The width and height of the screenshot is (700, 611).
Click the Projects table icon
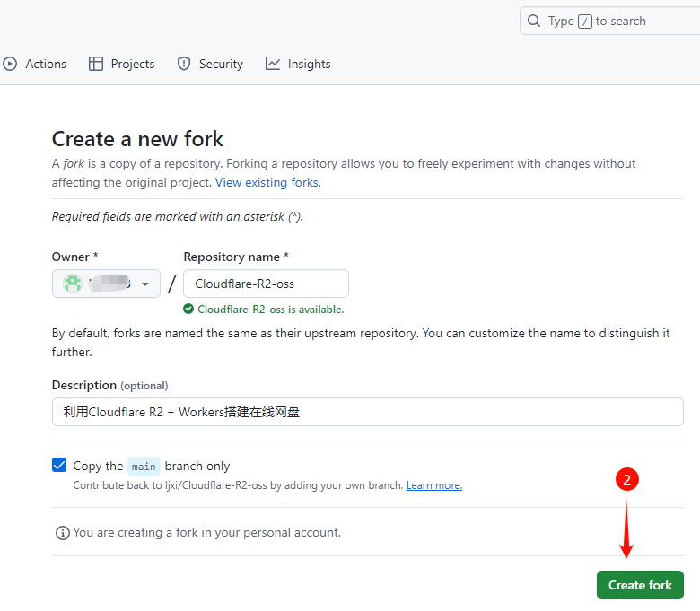(95, 64)
